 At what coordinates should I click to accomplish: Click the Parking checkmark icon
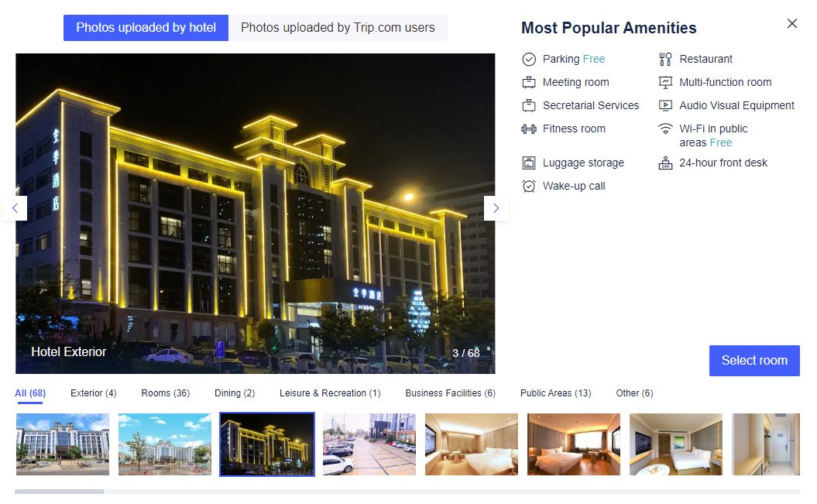529,60
